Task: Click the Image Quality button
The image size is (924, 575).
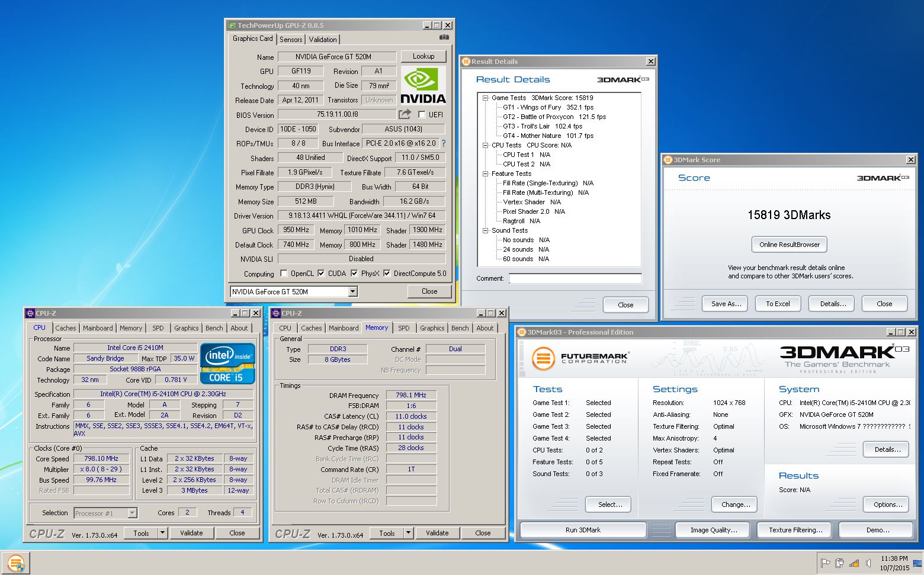Action: point(714,530)
